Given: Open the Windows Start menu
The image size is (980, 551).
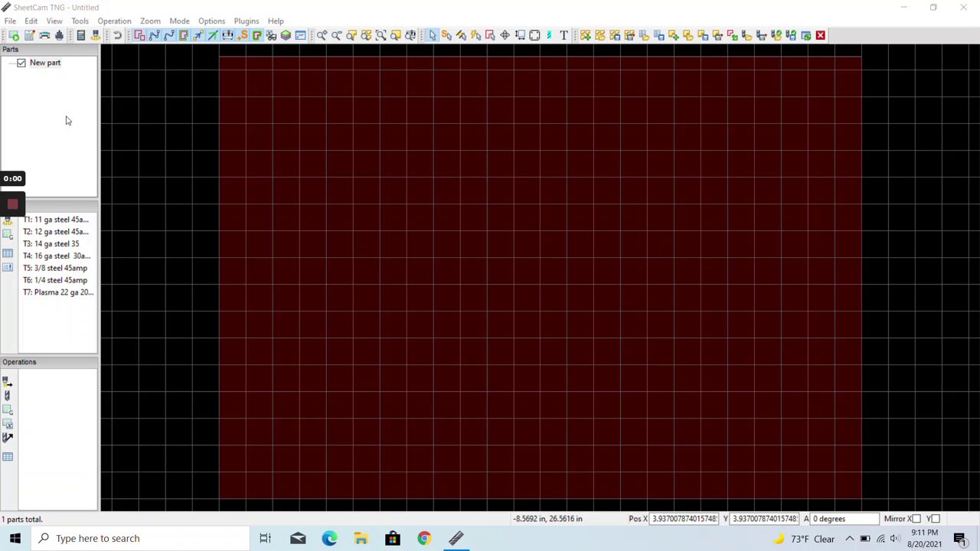Looking at the screenshot, I should click(15, 538).
